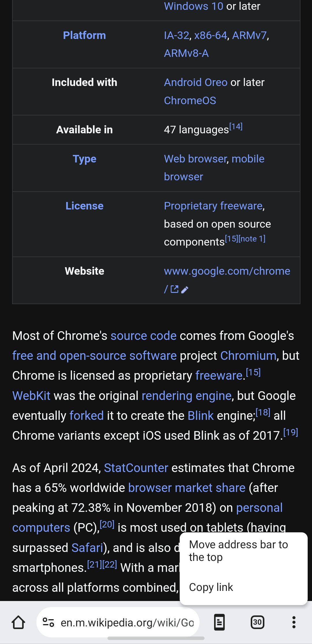Open citation [18] after Blink engine
The image size is (312, 644).
[263, 412]
